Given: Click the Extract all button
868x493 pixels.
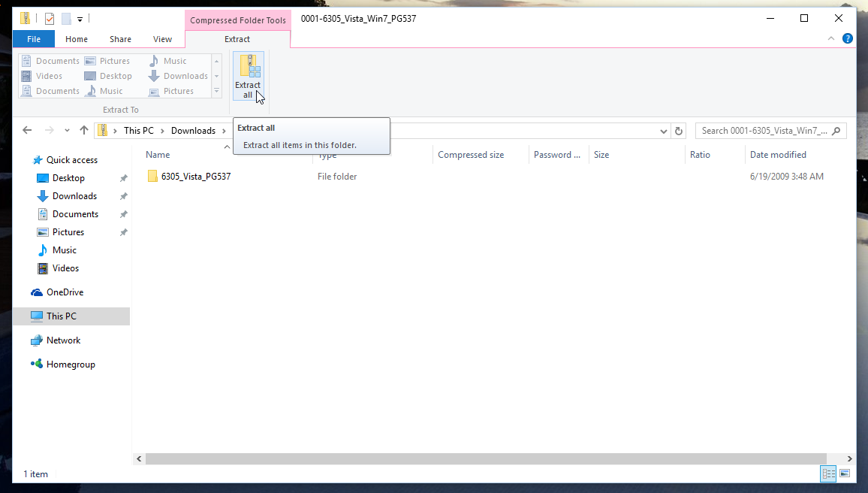Looking at the screenshot, I should click(248, 76).
